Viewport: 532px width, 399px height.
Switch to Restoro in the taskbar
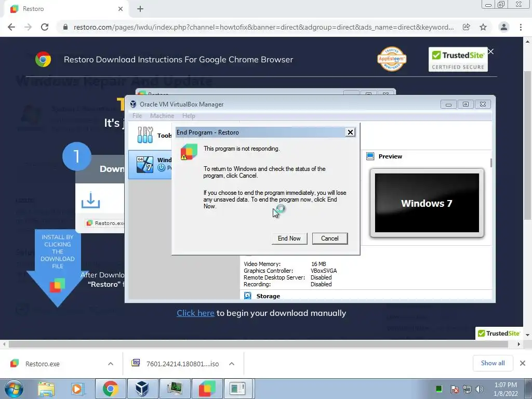tap(207, 389)
